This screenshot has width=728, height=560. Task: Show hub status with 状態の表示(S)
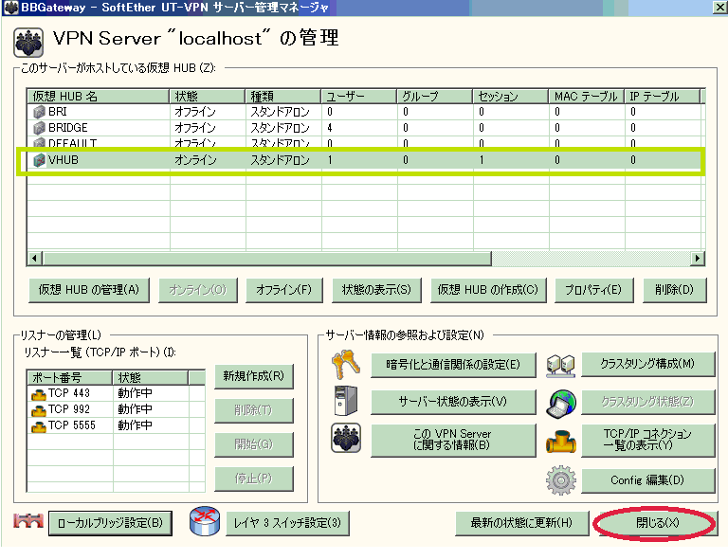tap(376, 291)
